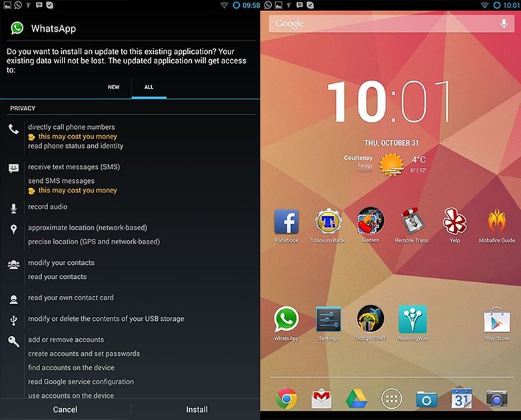Tap the PRIVACY section header
The height and width of the screenshot is (420, 521).
23,108
